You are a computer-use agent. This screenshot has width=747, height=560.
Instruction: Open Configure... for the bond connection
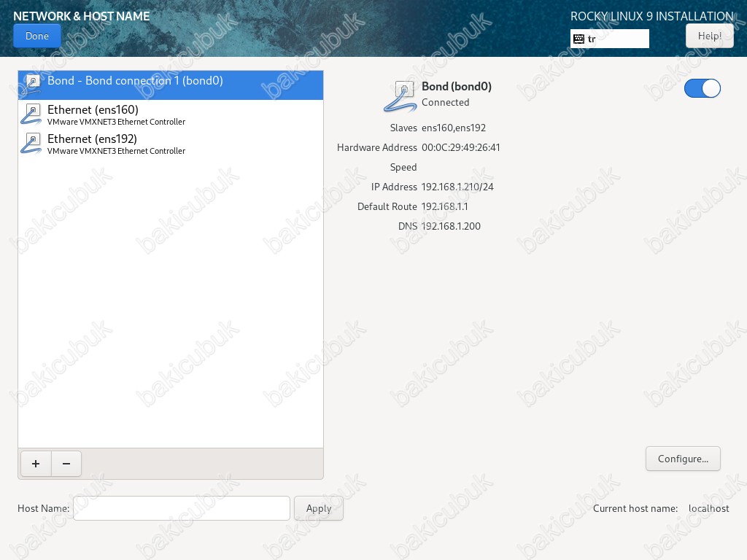tap(683, 459)
